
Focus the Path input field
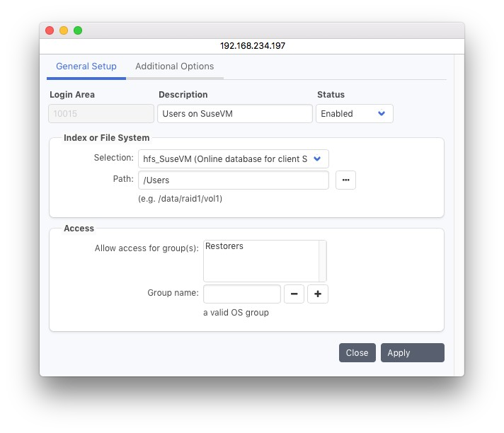[x=234, y=180]
